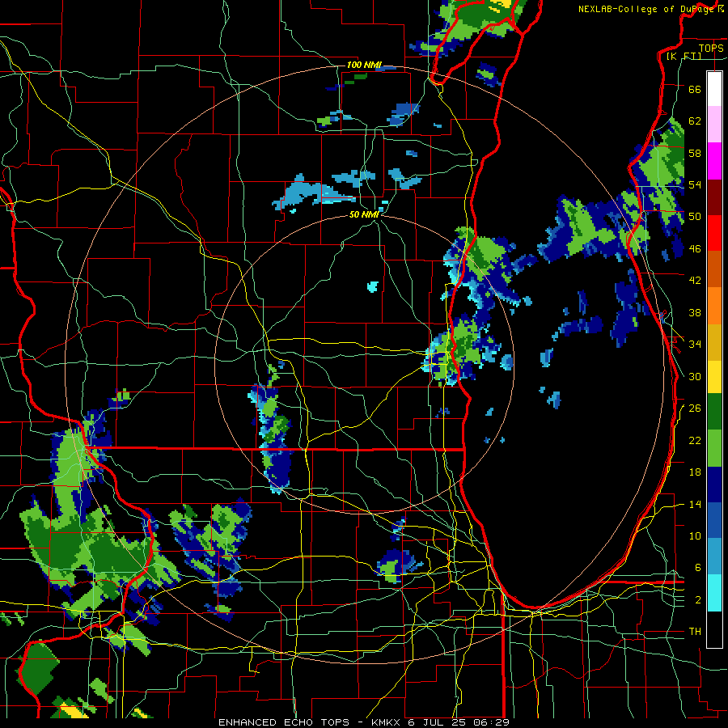Choose legend value 30
This screenshot has height=728, width=728.
tap(695, 376)
